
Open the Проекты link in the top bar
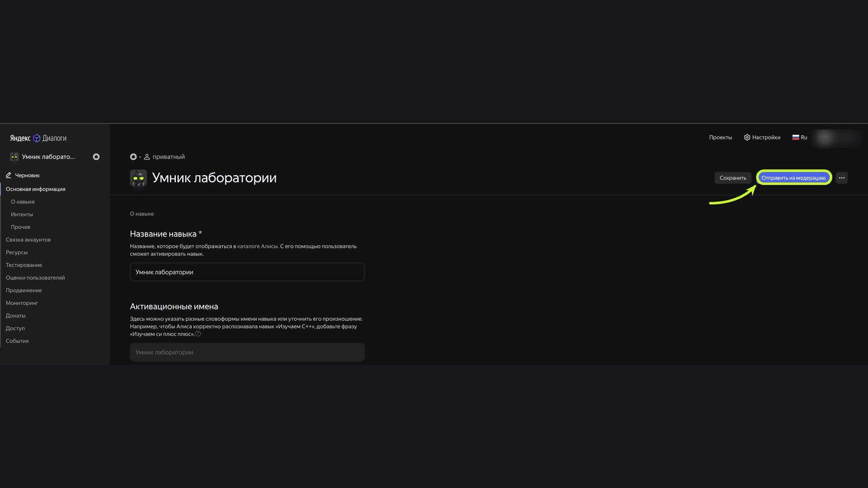[x=720, y=137]
